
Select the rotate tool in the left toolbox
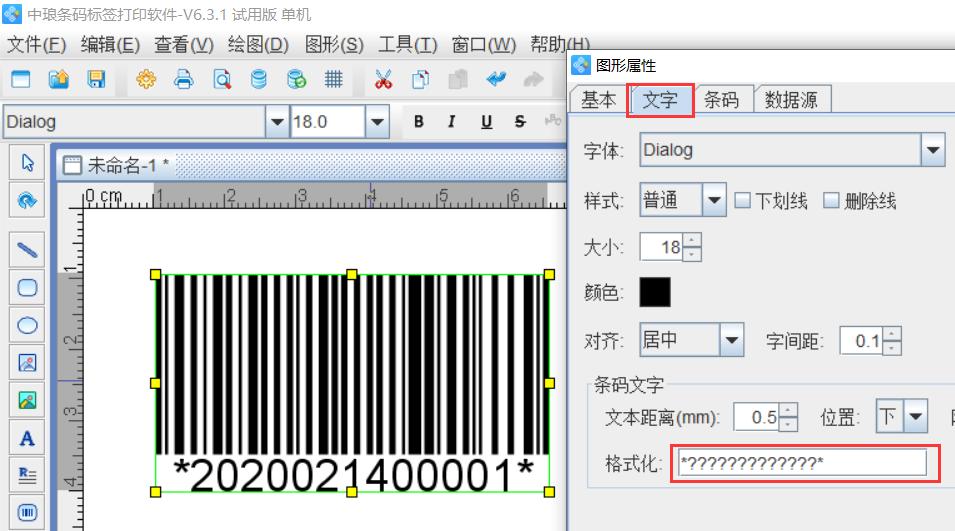(27, 200)
